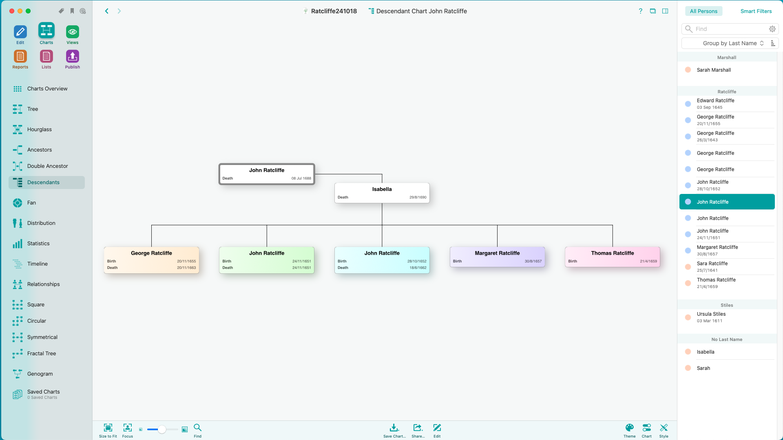Select the Circular chart type
The width and height of the screenshot is (783, 440).
(x=46, y=321)
